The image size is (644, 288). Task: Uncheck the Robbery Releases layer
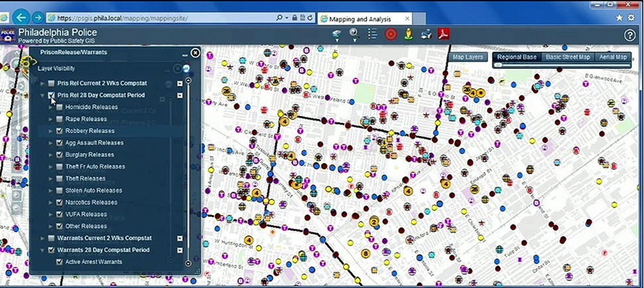pyautogui.click(x=60, y=131)
